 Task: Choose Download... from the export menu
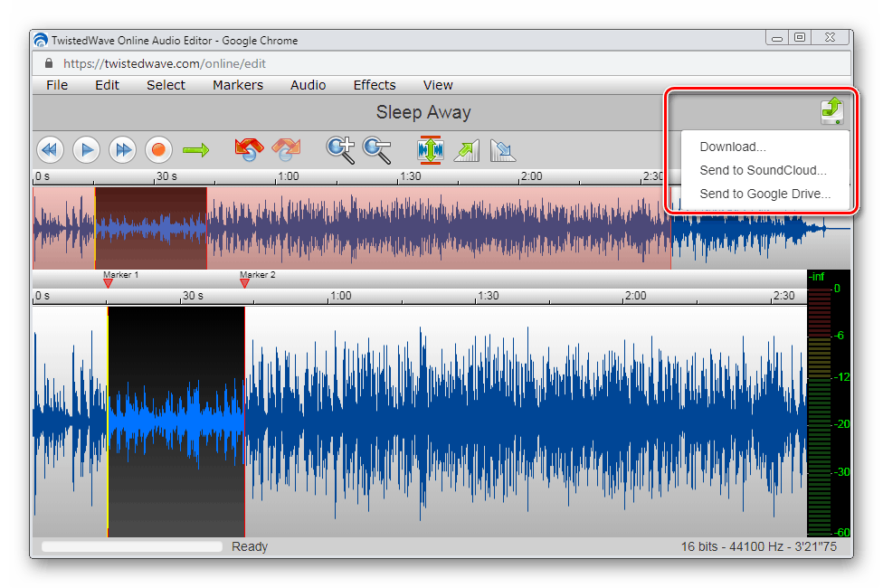pos(732,147)
